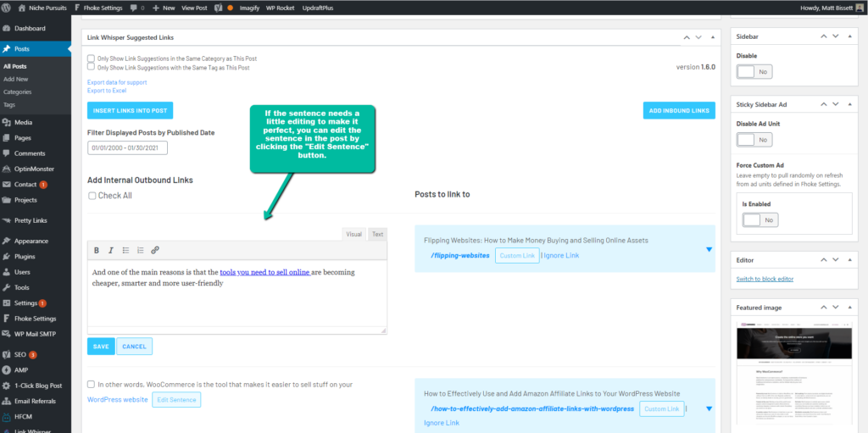Screen dimensions: 868x433
Task: Check the WooCommerce sentence suggestion checkbox
Action: [x=91, y=384]
